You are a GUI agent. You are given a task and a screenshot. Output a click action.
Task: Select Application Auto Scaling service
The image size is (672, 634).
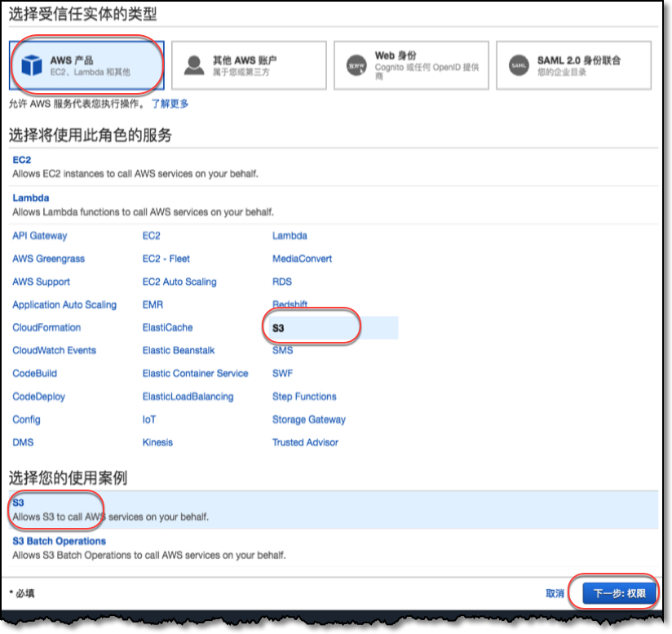pos(64,305)
